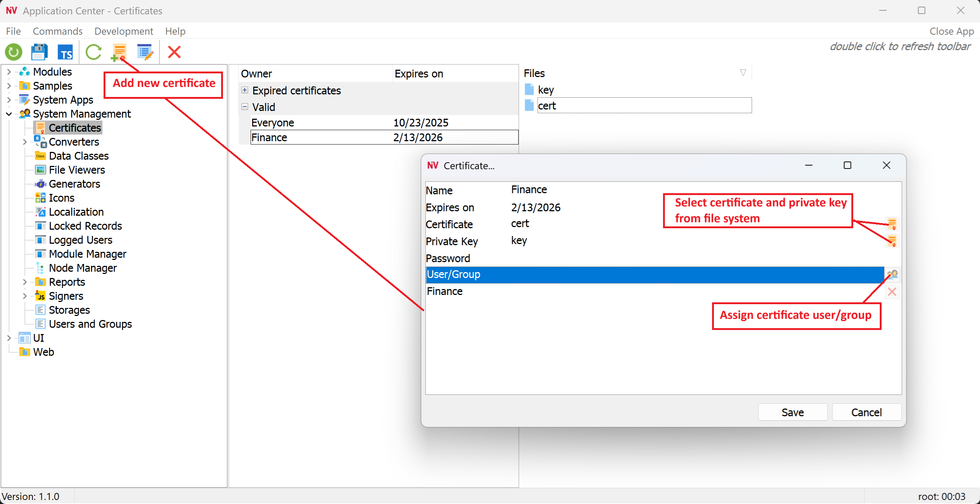
Task: Expand the Converters tree node
Action: coord(25,142)
